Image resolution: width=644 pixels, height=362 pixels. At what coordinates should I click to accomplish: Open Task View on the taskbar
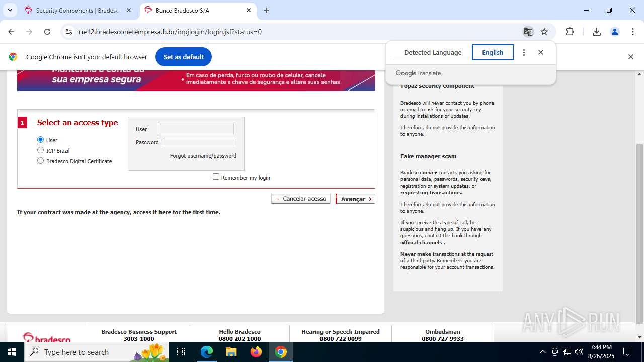[182, 352]
